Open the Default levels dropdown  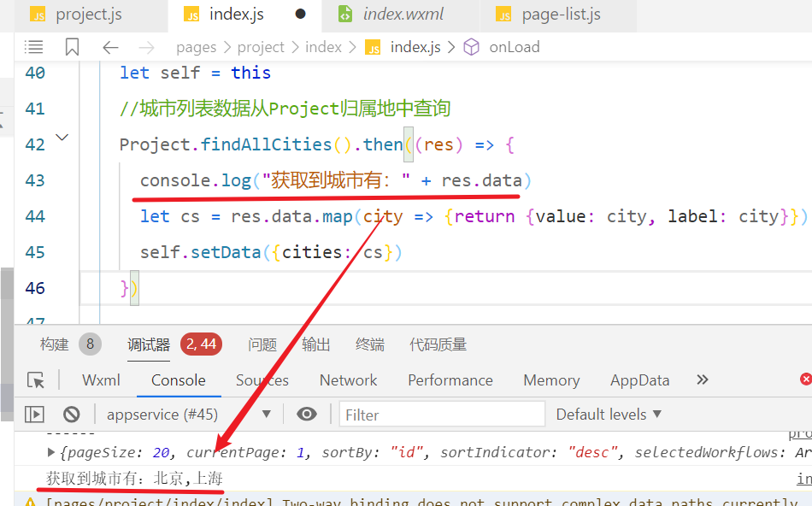pos(609,415)
